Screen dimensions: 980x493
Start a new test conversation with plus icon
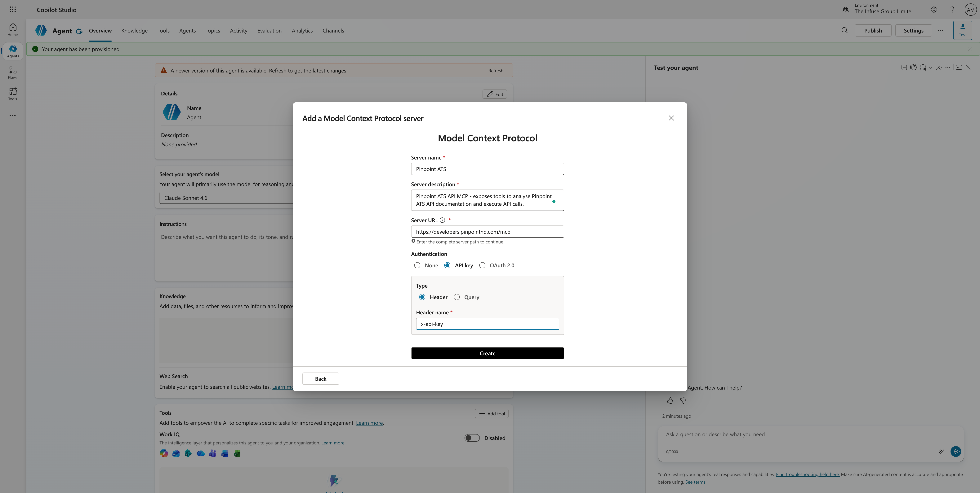tap(904, 67)
